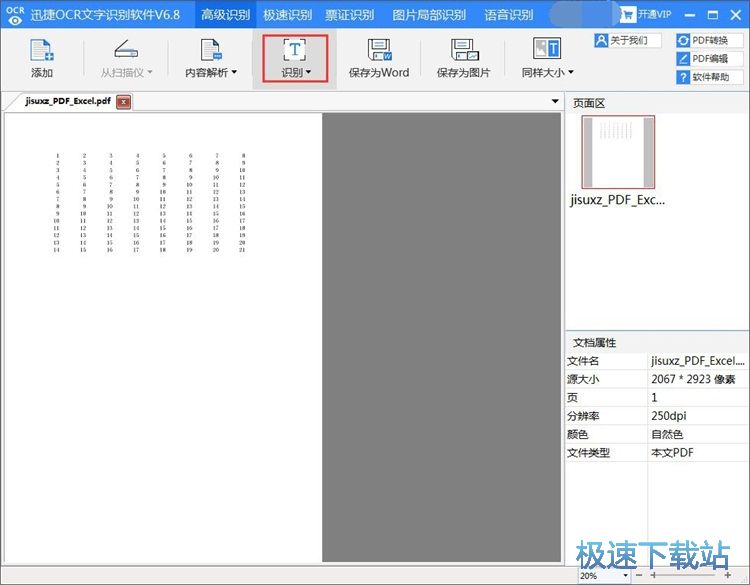Click the OCR eye logo icon

(15, 15)
